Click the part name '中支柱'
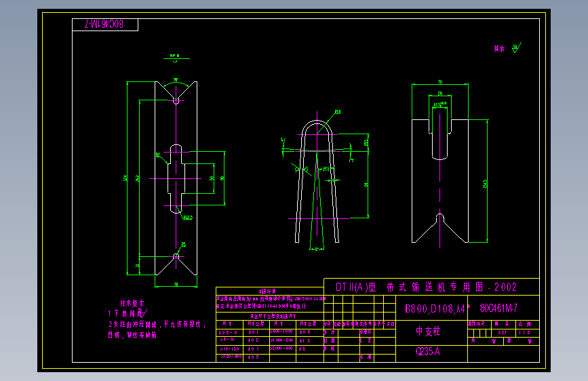The width and height of the screenshot is (588, 381). click(x=428, y=331)
